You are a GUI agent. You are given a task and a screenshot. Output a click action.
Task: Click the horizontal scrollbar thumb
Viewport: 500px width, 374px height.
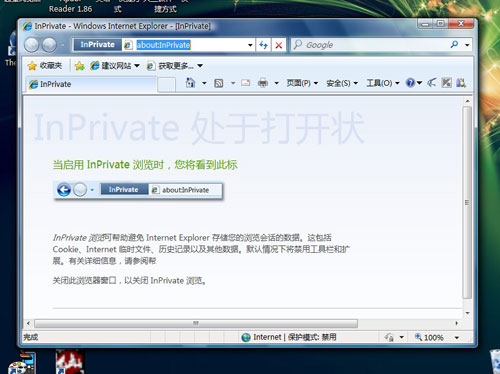pos(196,323)
